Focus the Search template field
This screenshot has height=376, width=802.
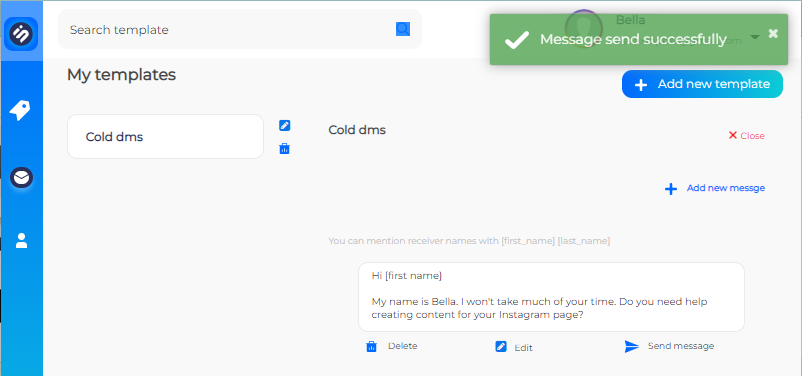tap(231, 30)
